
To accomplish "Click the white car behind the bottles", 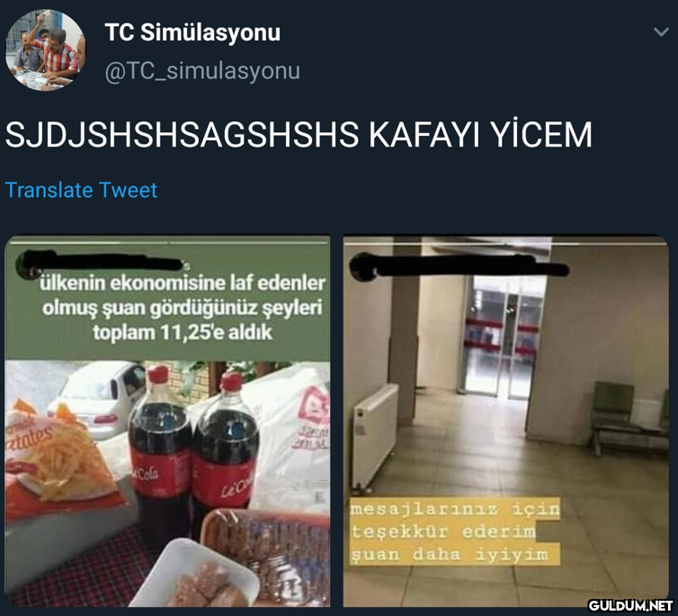I will (99, 400).
